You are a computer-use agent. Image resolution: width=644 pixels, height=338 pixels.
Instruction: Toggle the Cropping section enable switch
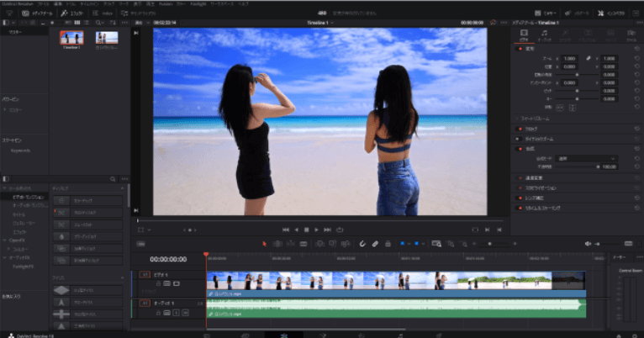point(519,128)
